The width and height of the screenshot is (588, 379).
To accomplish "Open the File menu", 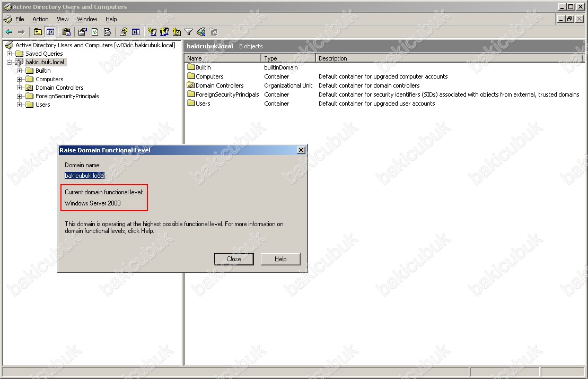I will click(20, 19).
